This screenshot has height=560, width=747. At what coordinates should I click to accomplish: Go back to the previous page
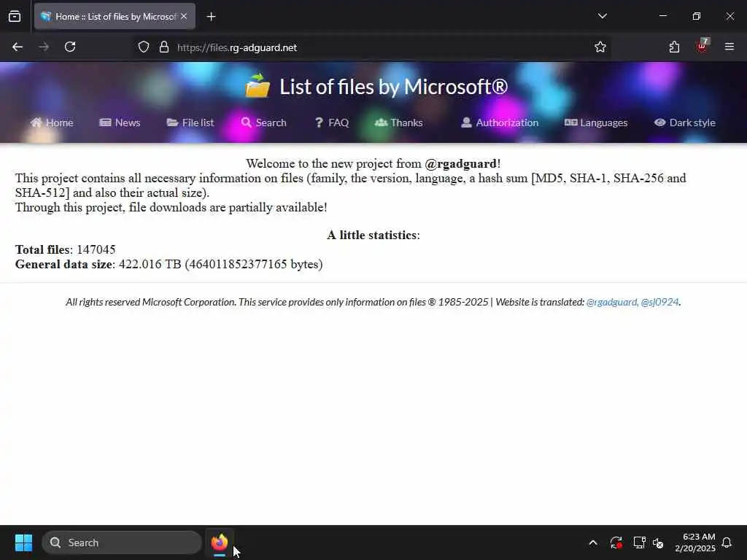tap(18, 47)
